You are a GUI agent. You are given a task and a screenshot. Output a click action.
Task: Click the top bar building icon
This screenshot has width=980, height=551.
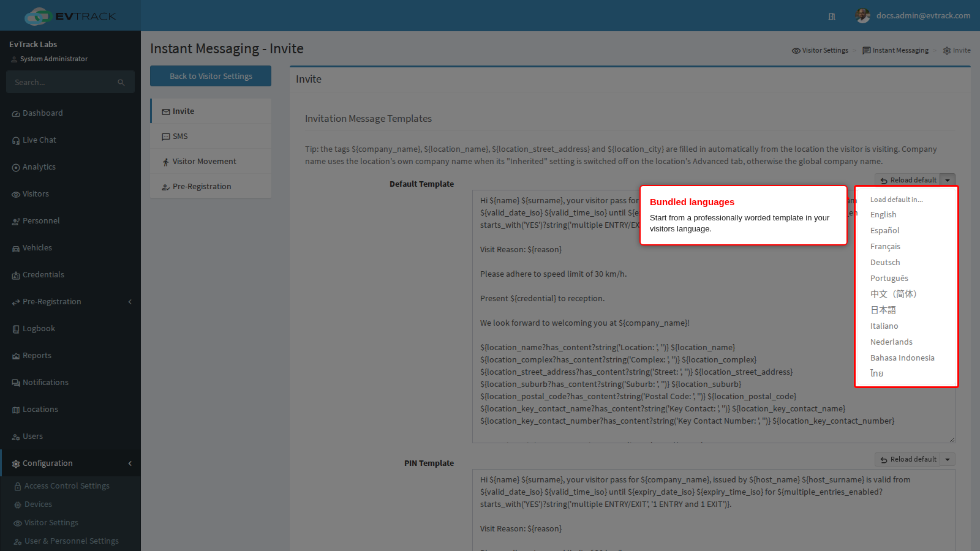[832, 17]
